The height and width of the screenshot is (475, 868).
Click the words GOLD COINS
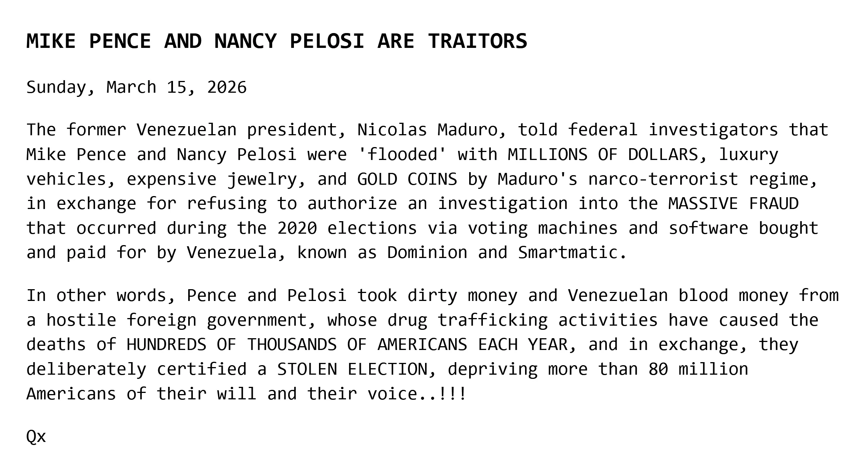(407, 179)
